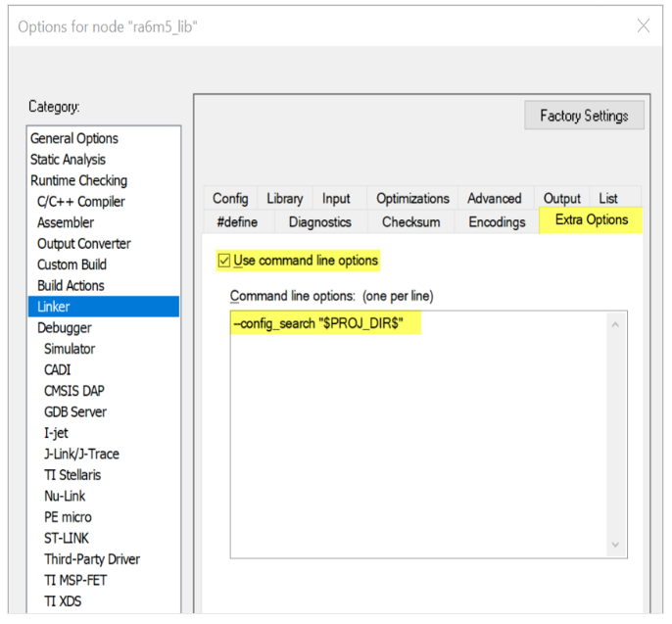The width and height of the screenshot is (672, 624).
Task: Click the --config_search "$PROJ_DIR$" line
Action: (x=318, y=323)
